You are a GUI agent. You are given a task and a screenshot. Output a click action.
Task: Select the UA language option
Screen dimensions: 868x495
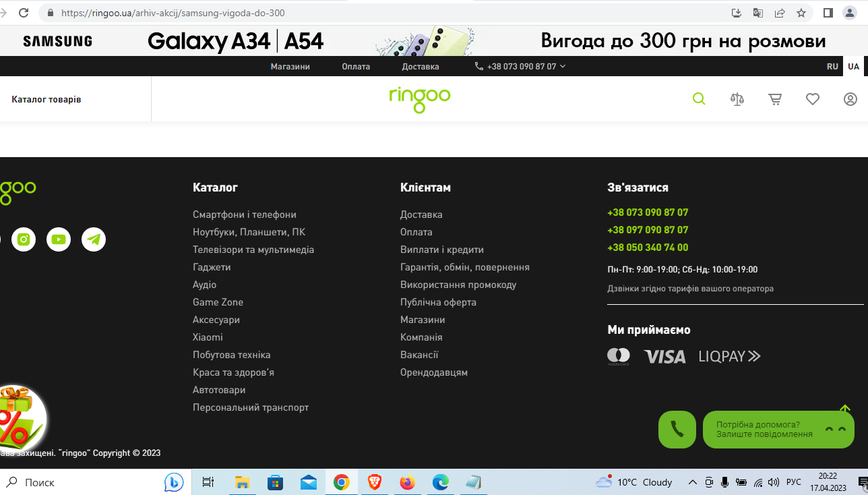tap(854, 67)
